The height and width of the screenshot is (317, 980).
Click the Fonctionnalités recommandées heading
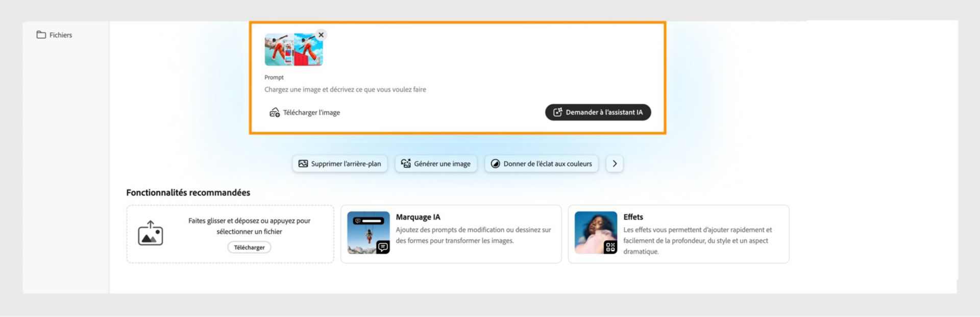(188, 192)
